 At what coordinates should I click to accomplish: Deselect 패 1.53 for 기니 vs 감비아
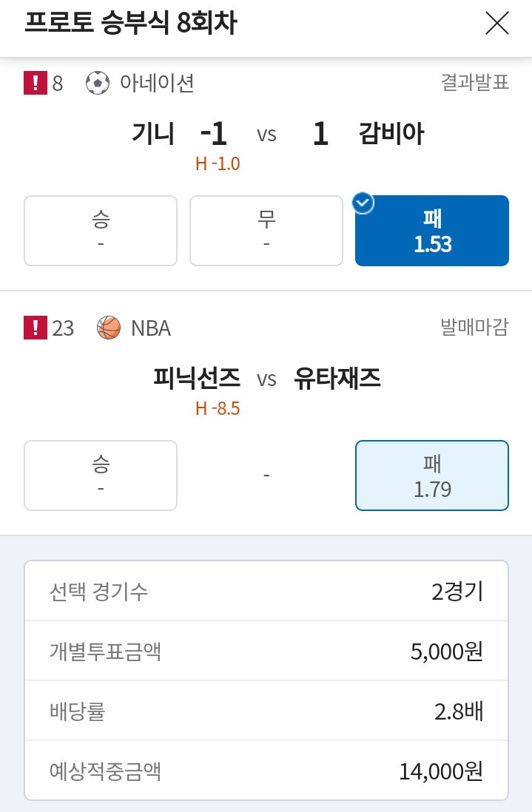(x=432, y=231)
